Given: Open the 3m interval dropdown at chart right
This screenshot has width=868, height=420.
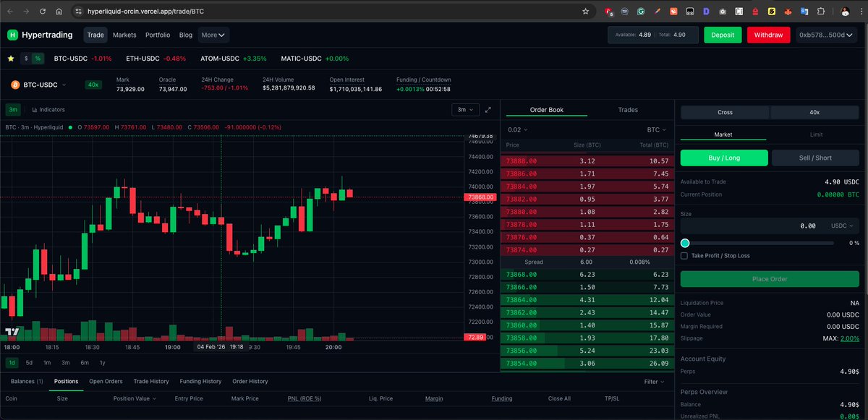Looking at the screenshot, I should [x=464, y=110].
